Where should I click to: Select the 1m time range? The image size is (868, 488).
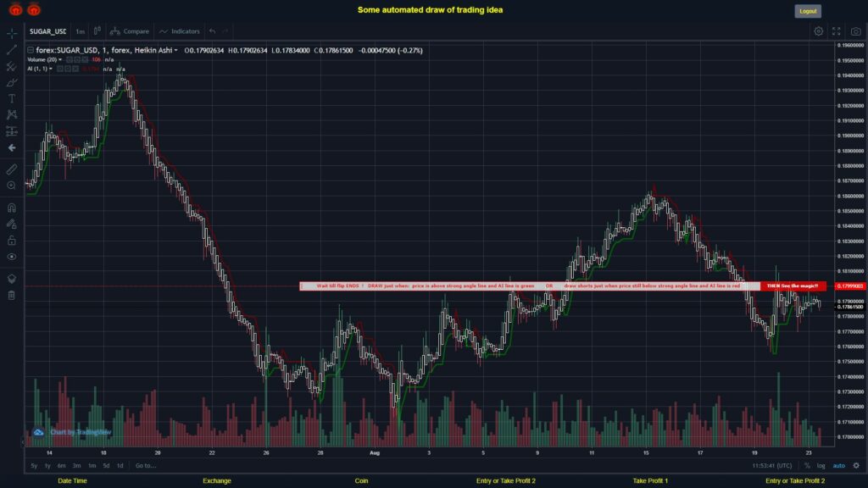click(x=92, y=466)
